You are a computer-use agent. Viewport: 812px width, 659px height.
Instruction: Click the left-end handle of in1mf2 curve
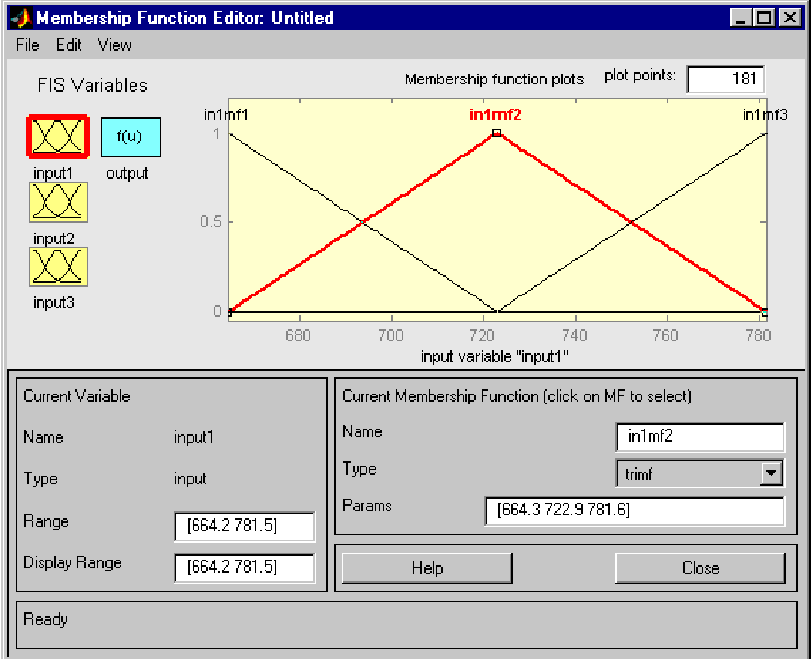tap(230, 312)
